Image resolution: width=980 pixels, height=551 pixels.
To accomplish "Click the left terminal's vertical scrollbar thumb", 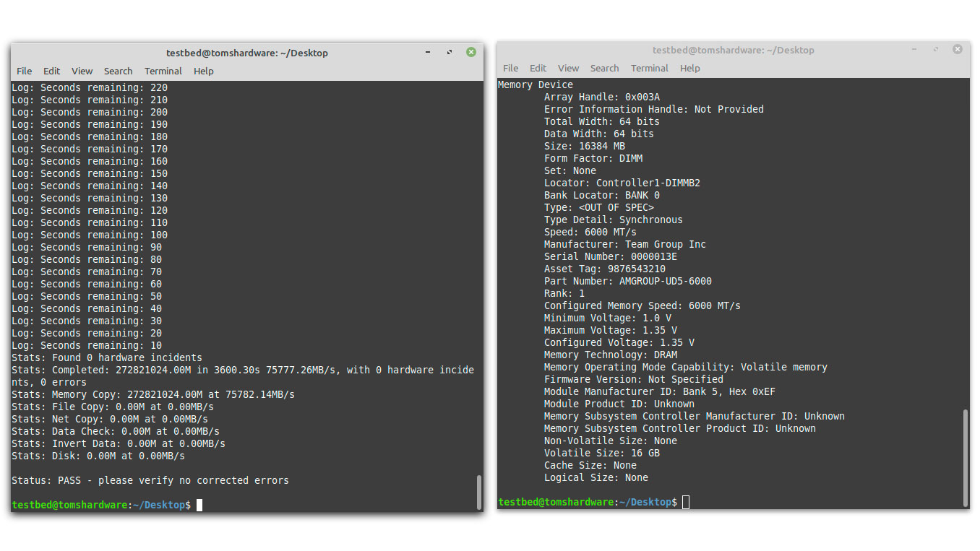I will [478, 492].
